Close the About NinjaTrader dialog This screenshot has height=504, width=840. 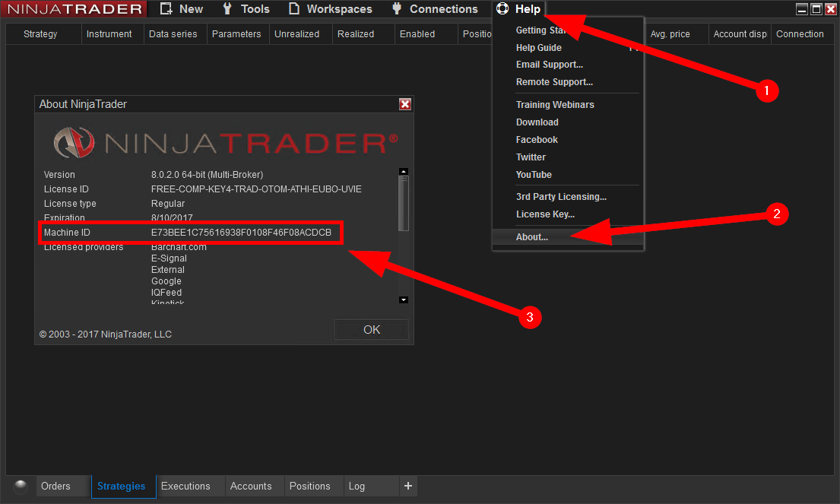click(405, 104)
